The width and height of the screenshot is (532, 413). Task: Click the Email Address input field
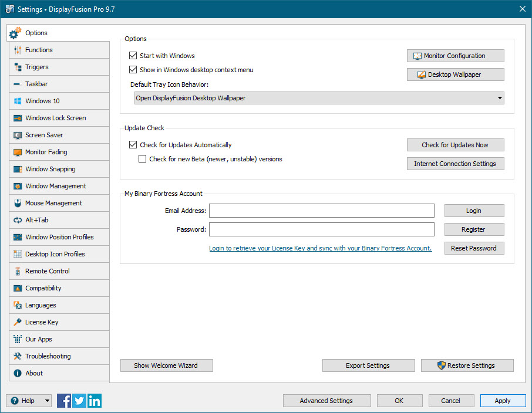322,211
